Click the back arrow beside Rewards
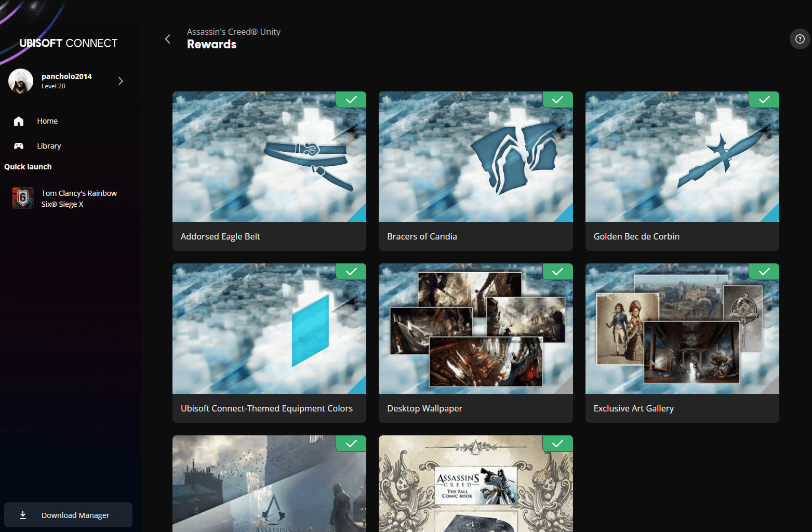Image resolution: width=812 pixels, height=532 pixels. (x=167, y=39)
